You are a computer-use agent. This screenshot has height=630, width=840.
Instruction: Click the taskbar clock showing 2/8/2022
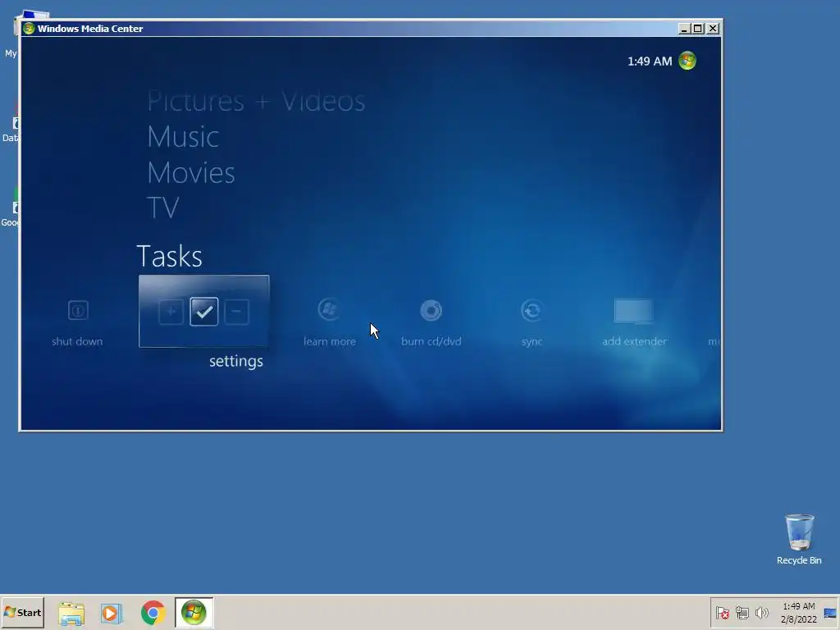[x=799, y=612]
